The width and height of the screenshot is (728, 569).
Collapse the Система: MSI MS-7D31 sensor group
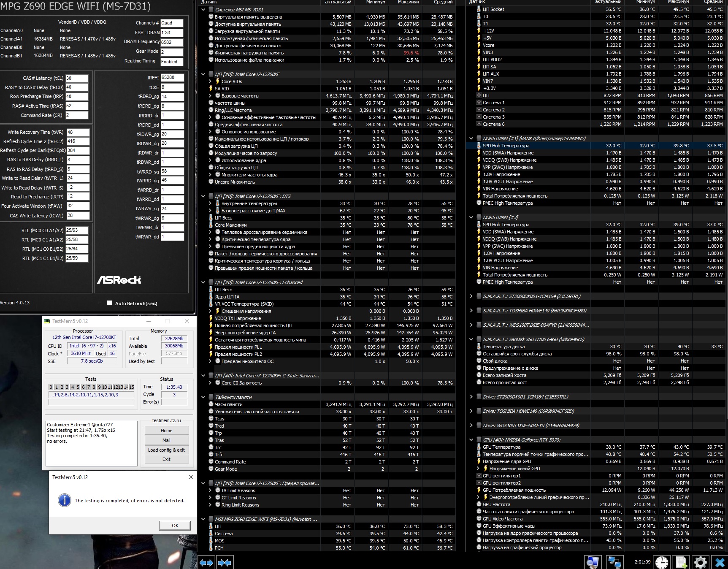point(203,9)
